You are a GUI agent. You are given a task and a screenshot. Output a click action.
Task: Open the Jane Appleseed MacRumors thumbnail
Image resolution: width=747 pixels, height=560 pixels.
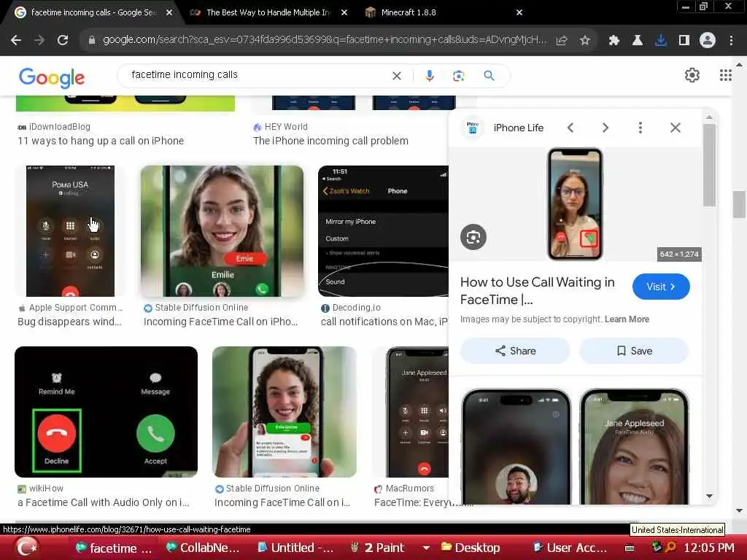pos(411,412)
